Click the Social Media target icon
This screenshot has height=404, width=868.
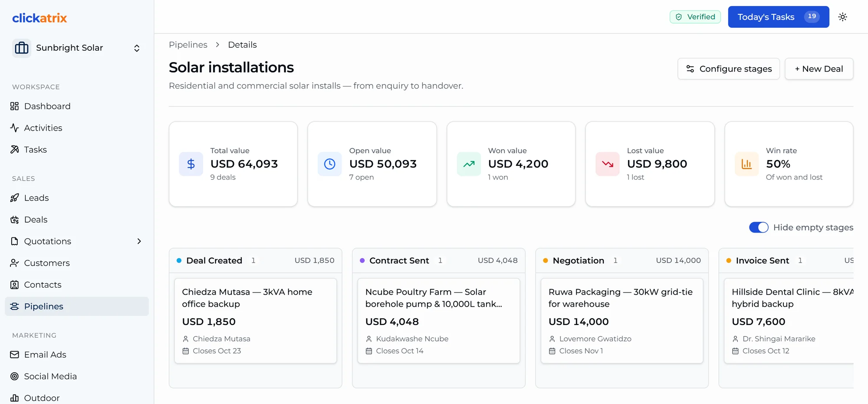[15, 376]
